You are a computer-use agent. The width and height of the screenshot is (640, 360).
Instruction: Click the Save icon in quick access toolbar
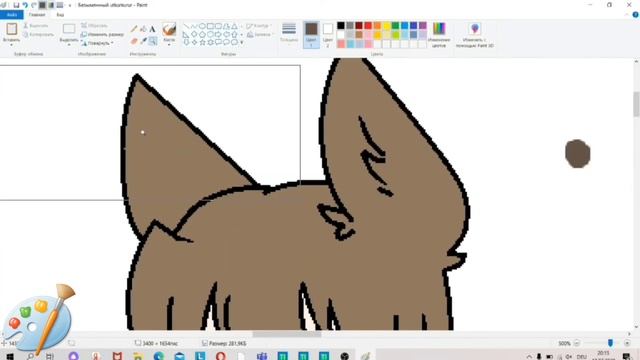pyautogui.click(x=16, y=5)
